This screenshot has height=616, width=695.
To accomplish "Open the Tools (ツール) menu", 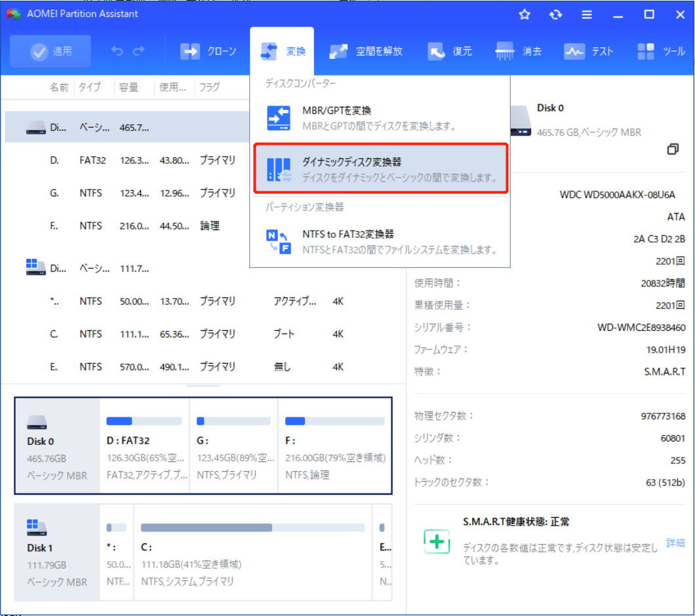I will [661, 51].
